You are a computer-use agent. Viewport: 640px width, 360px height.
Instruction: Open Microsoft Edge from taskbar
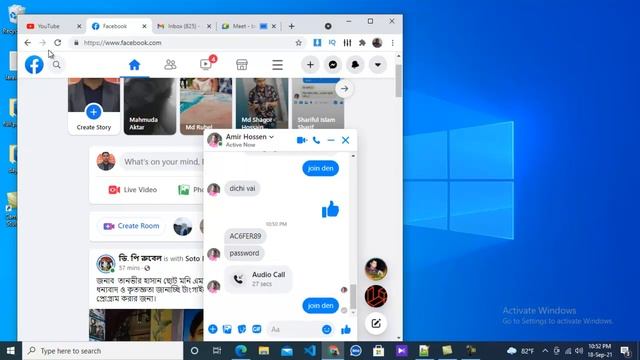coord(241,351)
